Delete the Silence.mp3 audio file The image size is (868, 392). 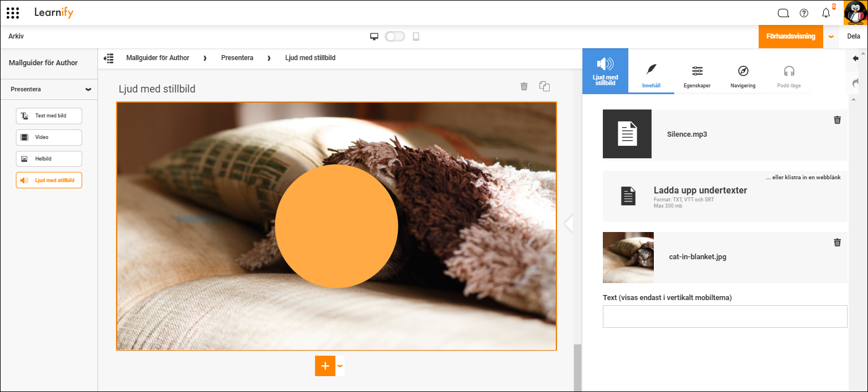pos(837,120)
